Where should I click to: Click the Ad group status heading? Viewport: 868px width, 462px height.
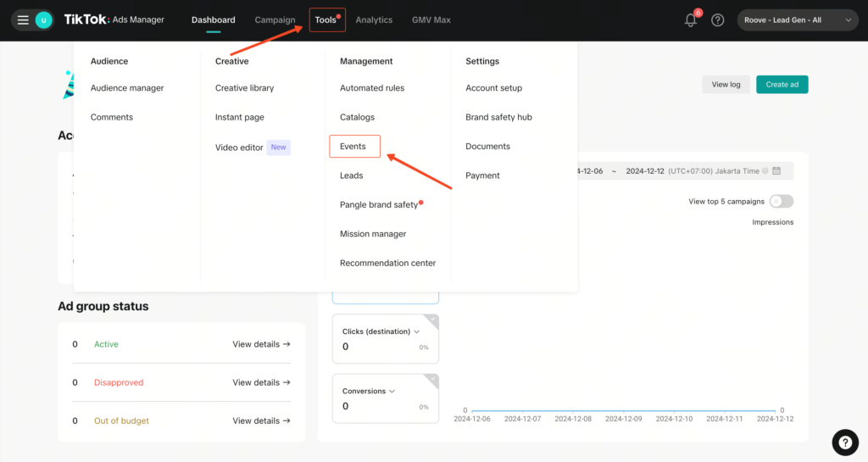tap(103, 306)
